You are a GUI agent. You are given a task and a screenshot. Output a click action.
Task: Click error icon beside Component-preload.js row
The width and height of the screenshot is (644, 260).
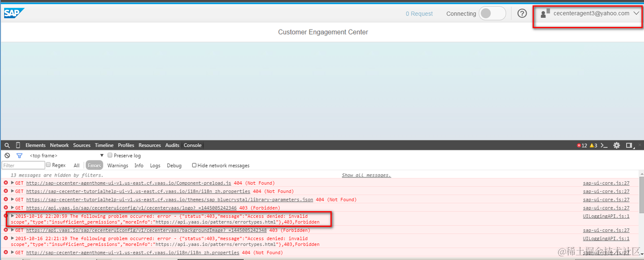(x=6, y=183)
